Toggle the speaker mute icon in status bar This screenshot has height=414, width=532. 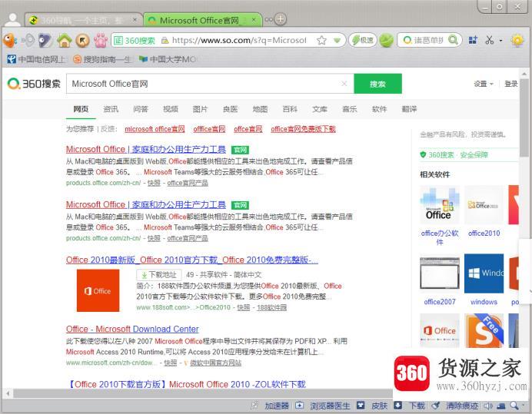488,406
